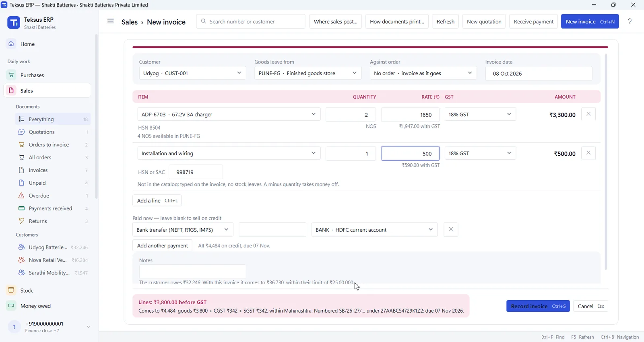Image resolution: width=644 pixels, height=342 pixels.
Task: Click Receive payment in toolbar
Action: [534, 21]
